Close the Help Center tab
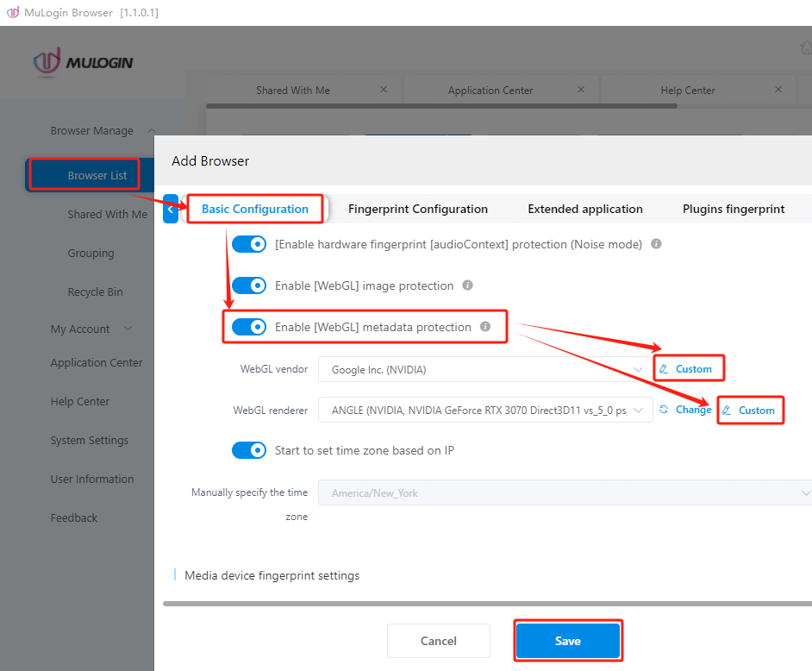This screenshot has width=812, height=671. tap(778, 89)
